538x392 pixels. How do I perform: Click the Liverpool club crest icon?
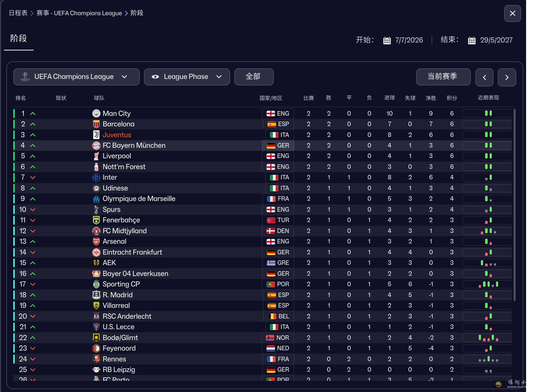pyautogui.click(x=96, y=156)
